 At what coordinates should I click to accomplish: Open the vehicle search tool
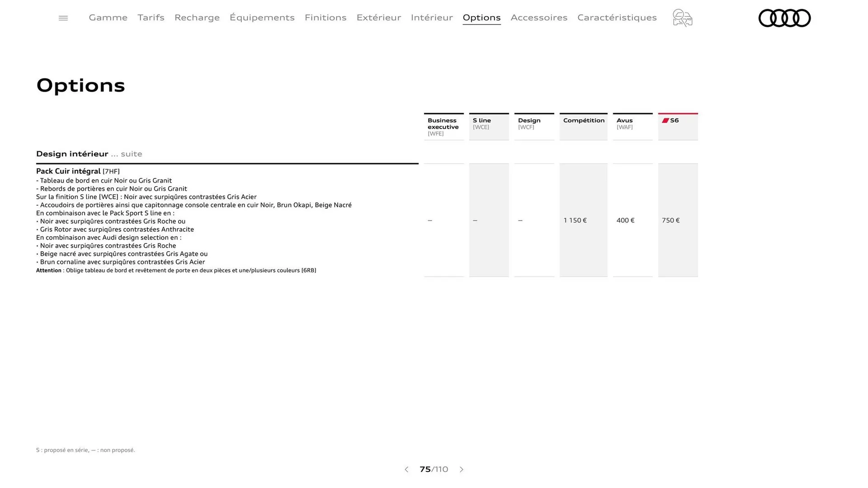(x=682, y=18)
